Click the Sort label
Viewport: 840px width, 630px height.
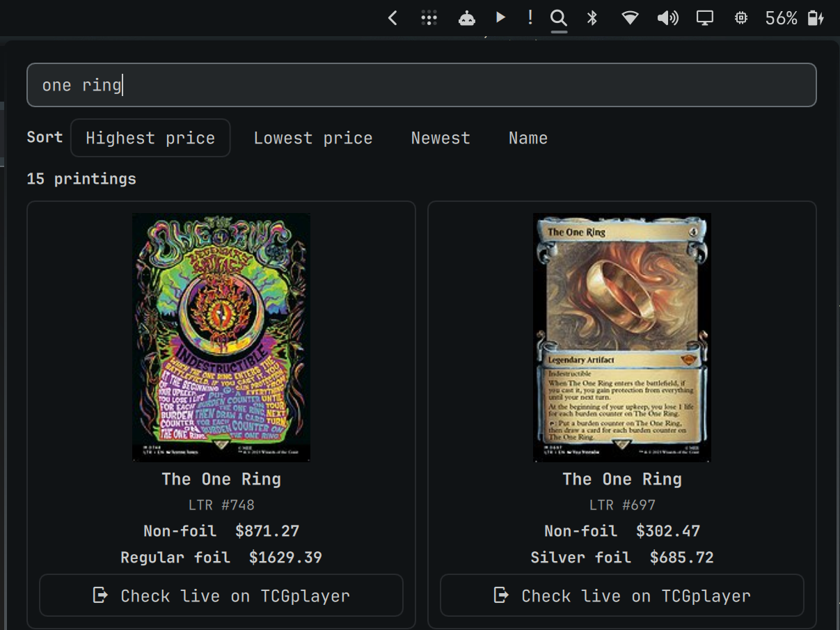click(x=45, y=137)
